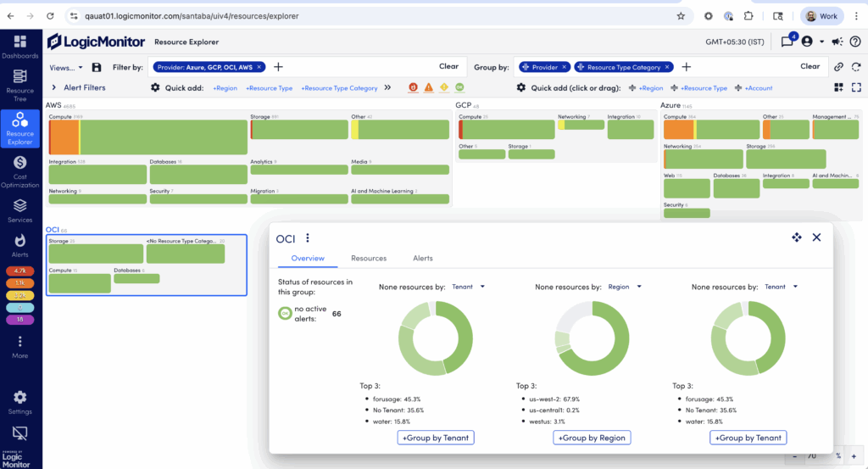Open Resource Tree in the sidebar
This screenshot has height=469, width=868.
20,86
